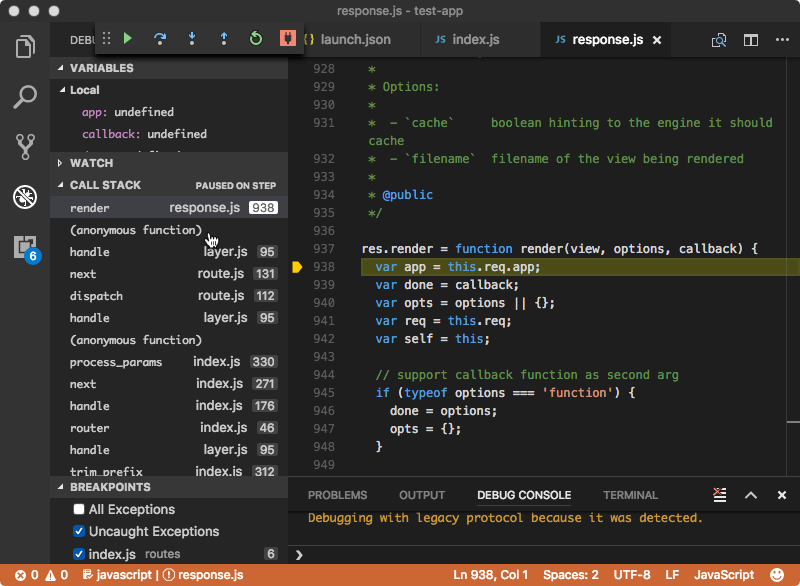Open the TERMINAL panel tab
The width and height of the screenshot is (800, 586).
coord(630,495)
